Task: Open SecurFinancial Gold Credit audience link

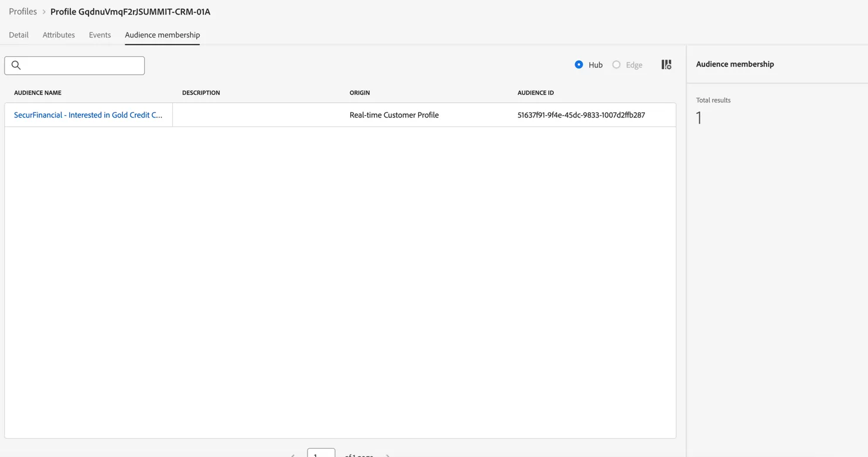Action: point(88,115)
